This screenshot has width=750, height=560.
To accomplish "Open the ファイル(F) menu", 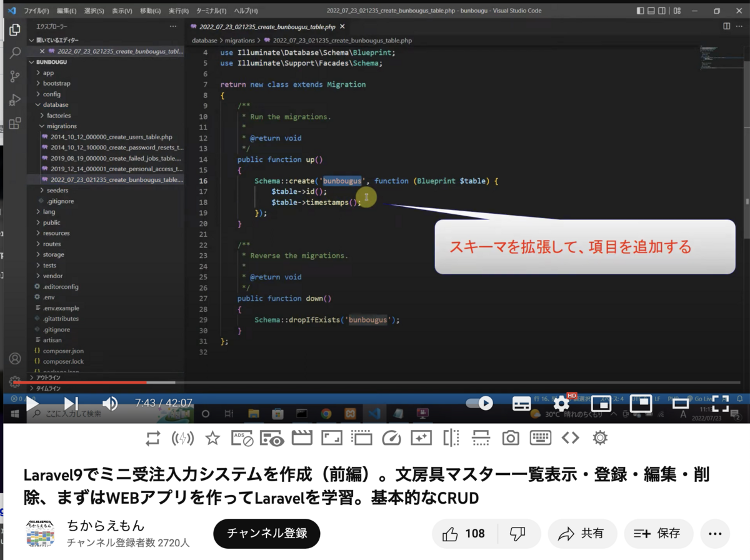I will pyautogui.click(x=37, y=11).
